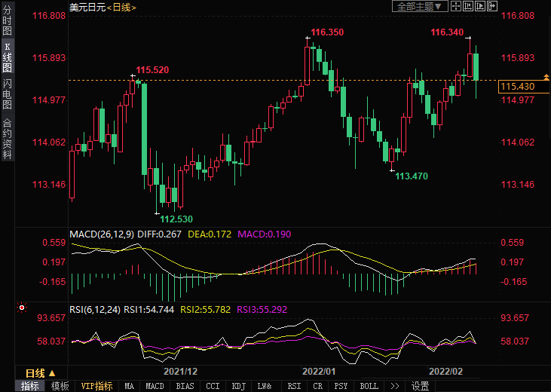The image size is (551, 392).
Task: Click the 设置 settings button
Action: coord(421,386)
